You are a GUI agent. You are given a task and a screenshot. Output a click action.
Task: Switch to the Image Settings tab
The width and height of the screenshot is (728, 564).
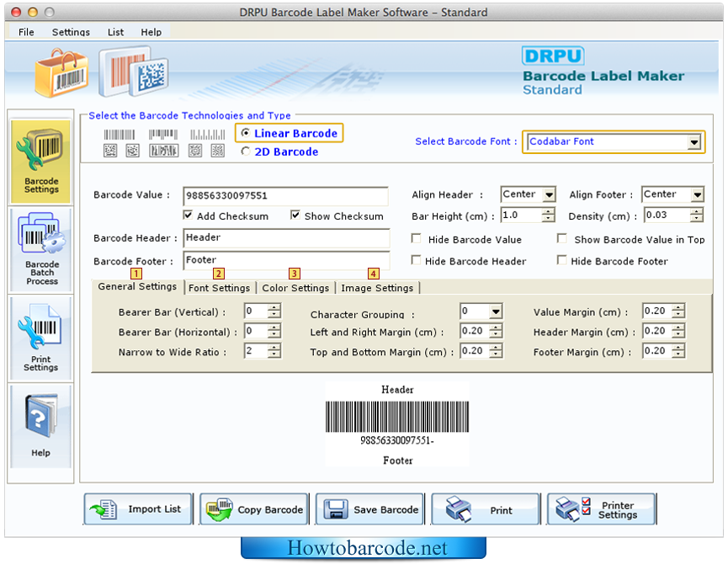pos(377,288)
